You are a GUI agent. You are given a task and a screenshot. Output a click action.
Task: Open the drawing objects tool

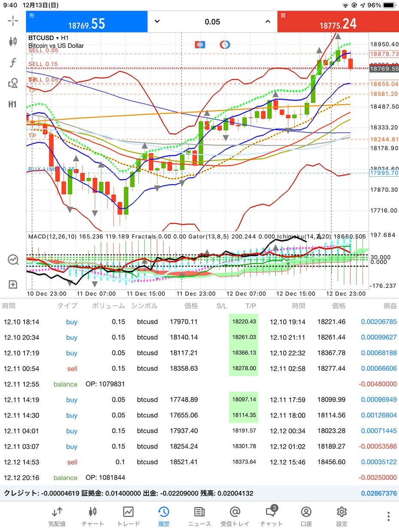pyautogui.click(x=13, y=83)
